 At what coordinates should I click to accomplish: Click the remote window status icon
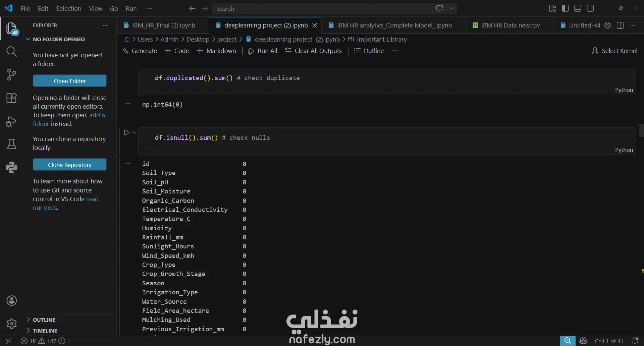[9, 341]
